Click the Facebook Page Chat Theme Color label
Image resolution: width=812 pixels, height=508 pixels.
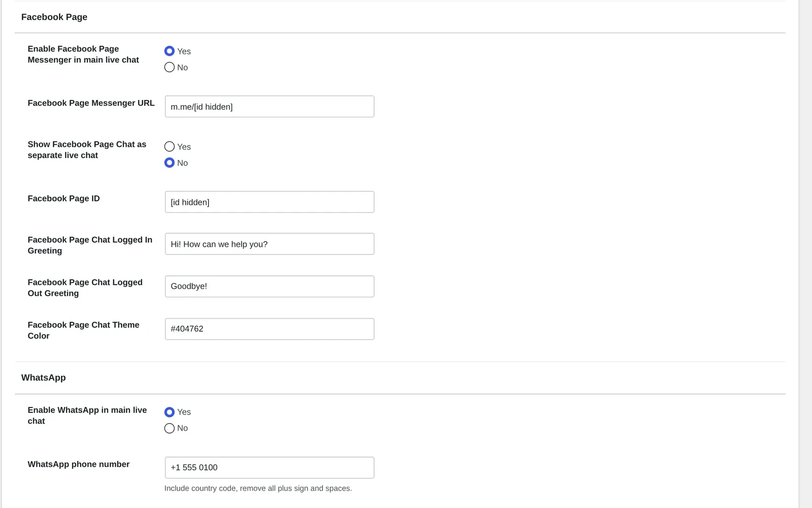84,331
